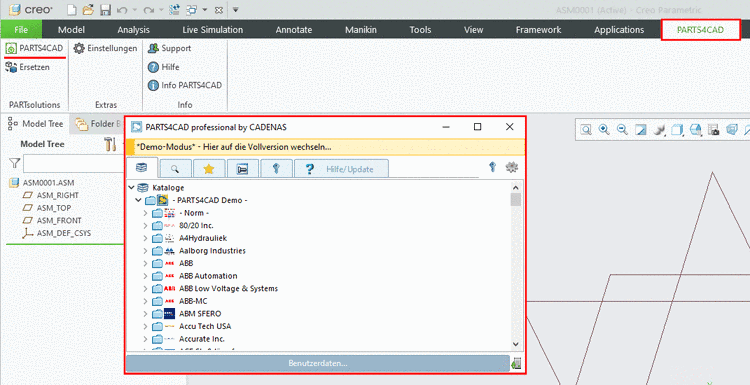Open the Hilfe/Update tab
Screen dimensions: 750x385
coord(341,169)
